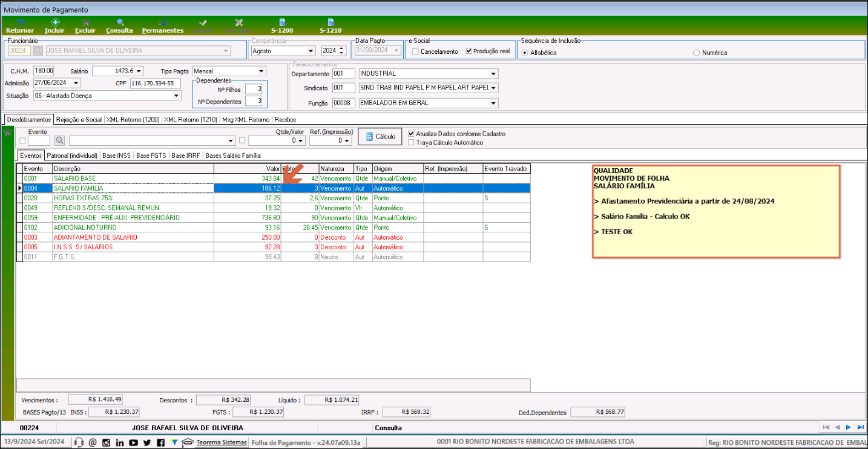Open the Competência month dropdown (Agosto)
The image size is (868, 449).
tap(311, 51)
